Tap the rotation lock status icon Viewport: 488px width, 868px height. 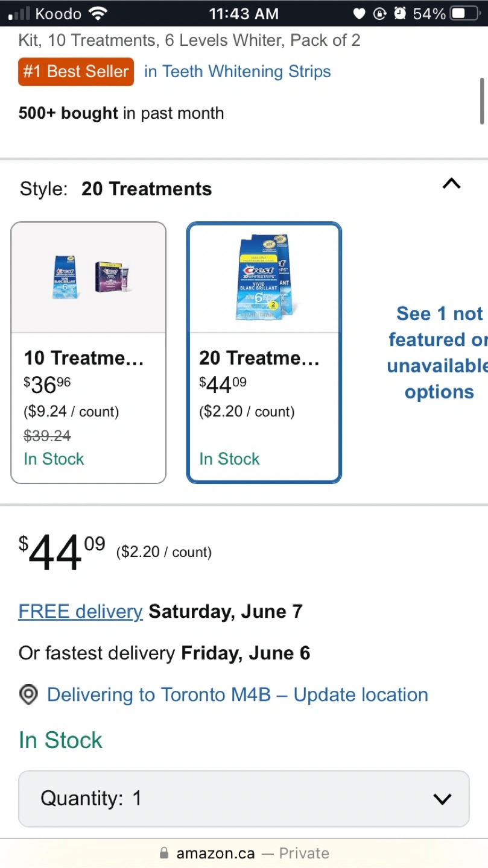379,13
